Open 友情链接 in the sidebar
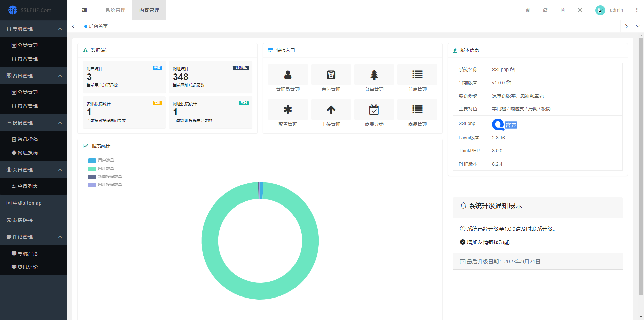This screenshot has width=644, height=320. coord(23,220)
